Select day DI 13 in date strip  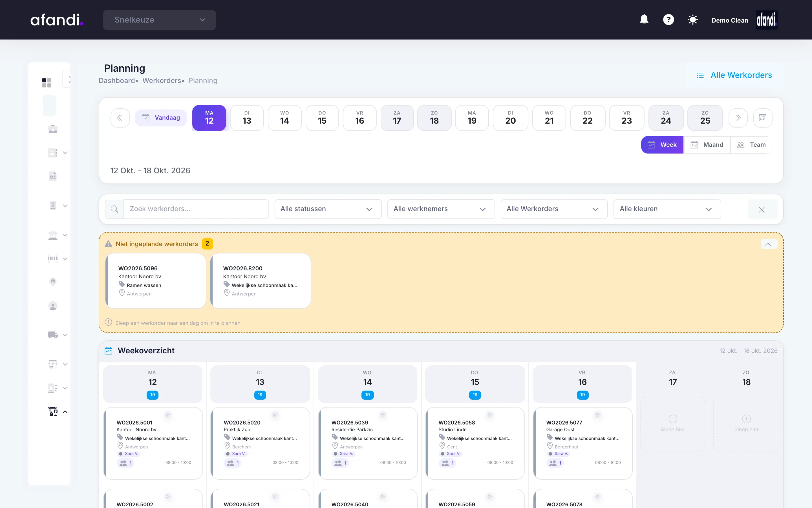(x=247, y=118)
